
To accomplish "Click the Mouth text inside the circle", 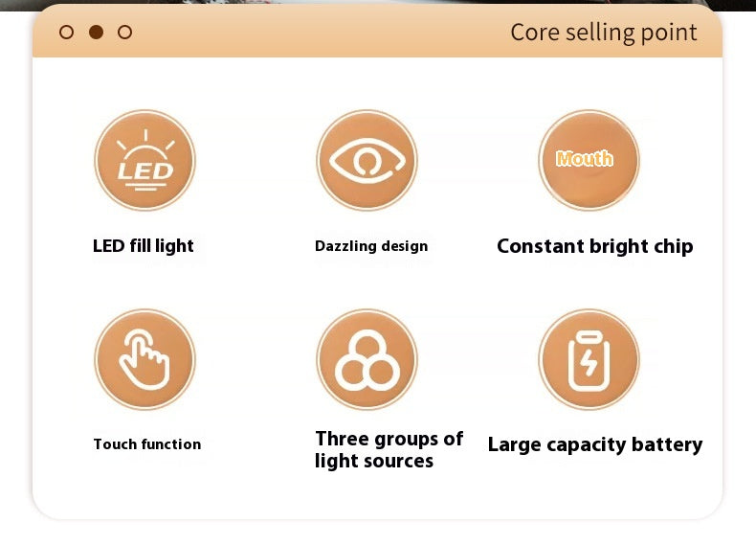I will (x=585, y=158).
